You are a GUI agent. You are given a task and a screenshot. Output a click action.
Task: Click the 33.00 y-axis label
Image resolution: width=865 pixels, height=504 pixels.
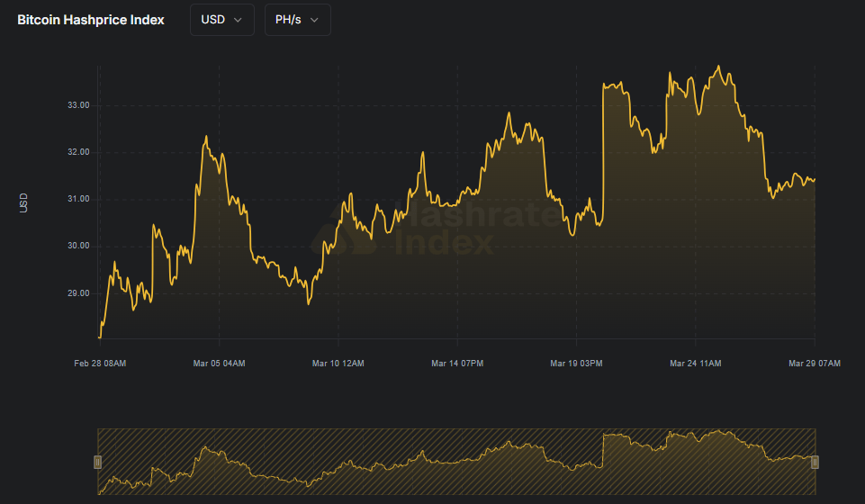78,105
